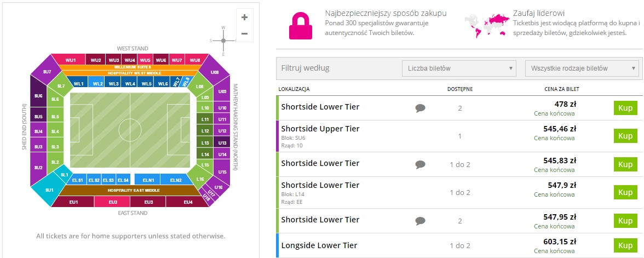This screenshot has width=644, height=258.
Task: Open comment bubble on 547,95 zł listing
Action: coord(420,221)
